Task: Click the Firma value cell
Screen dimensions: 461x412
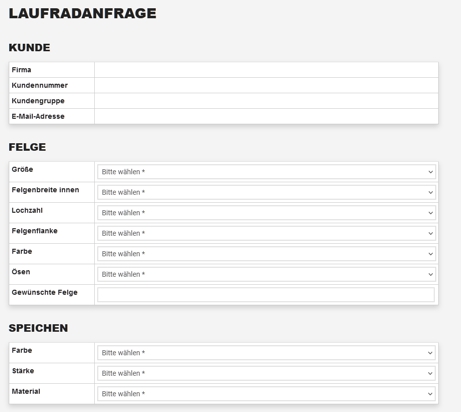Action: coord(266,70)
